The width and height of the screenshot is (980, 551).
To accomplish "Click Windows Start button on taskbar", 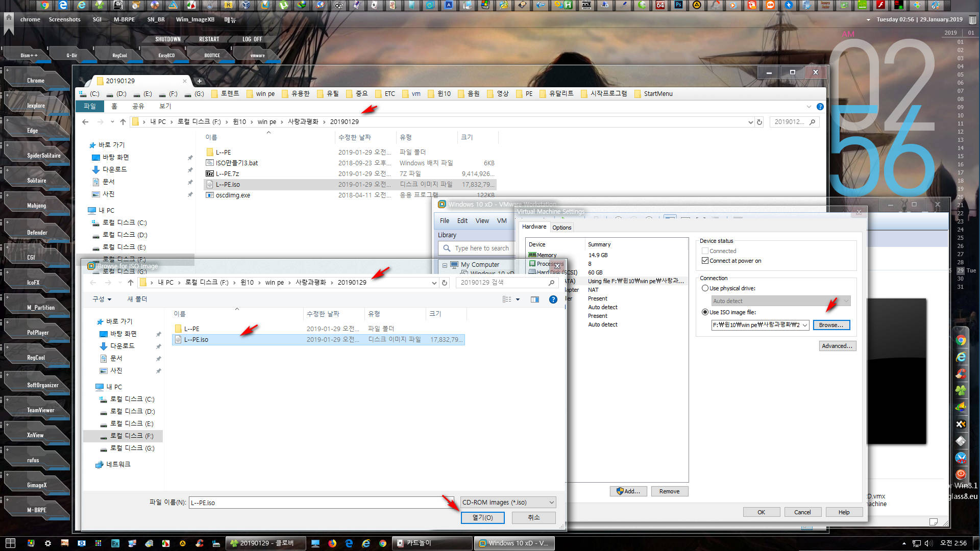I will (10, 543).
